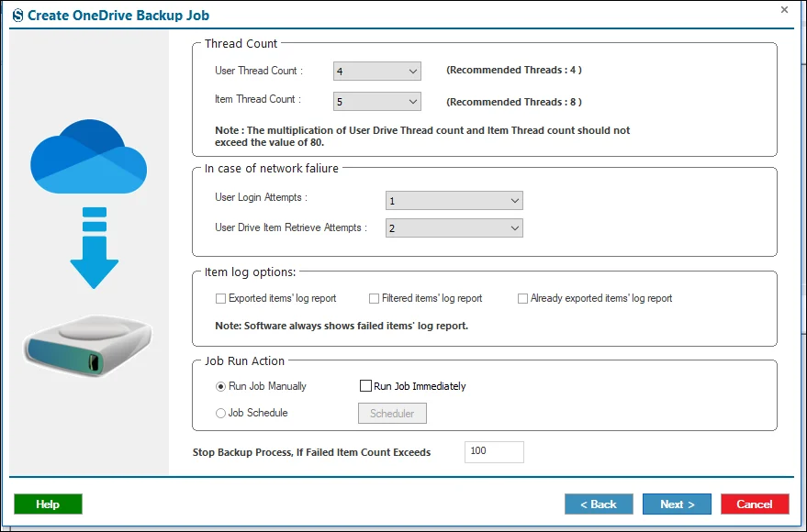Click the 'Recommended Threads : 4' text
Image resolution: width=807 pixels, height=532 pixels.
(514, 70)
